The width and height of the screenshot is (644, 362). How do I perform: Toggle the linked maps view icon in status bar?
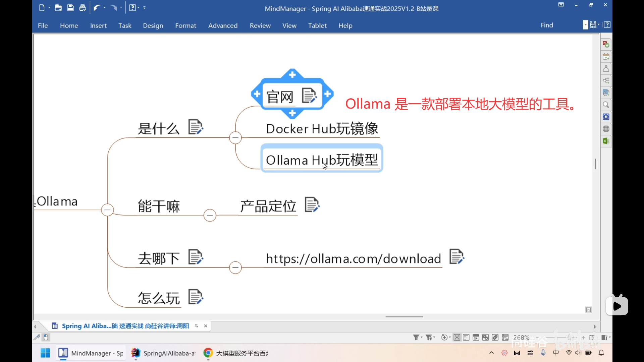[x=486, y=338]
